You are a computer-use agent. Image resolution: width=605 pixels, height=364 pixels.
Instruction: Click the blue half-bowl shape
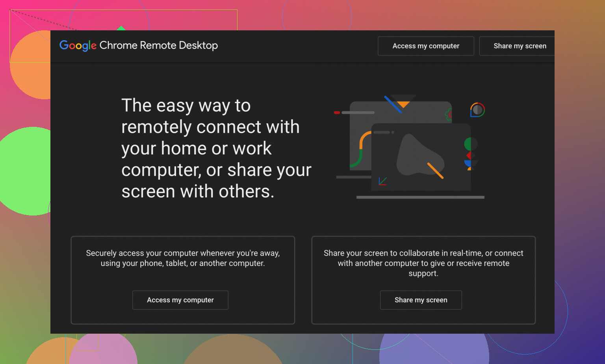click(468, 163)
